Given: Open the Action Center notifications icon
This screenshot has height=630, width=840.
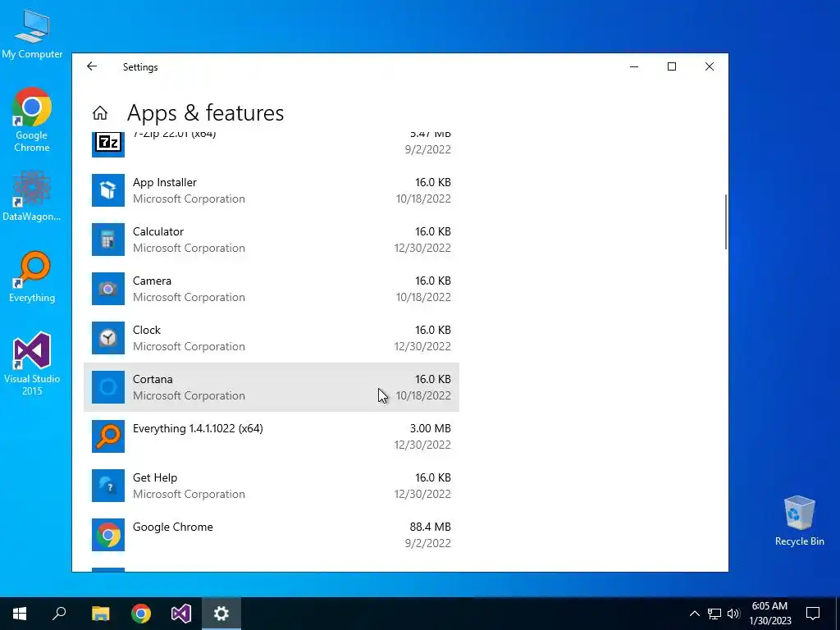Looking at the screenshot, I should point(813,614).
